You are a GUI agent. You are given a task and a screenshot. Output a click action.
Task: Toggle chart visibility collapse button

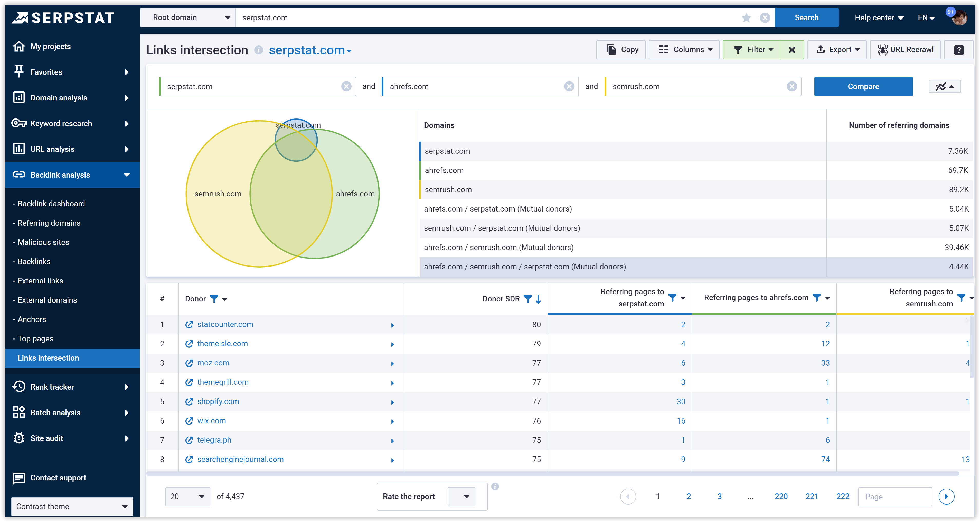(x=945, y=86)
